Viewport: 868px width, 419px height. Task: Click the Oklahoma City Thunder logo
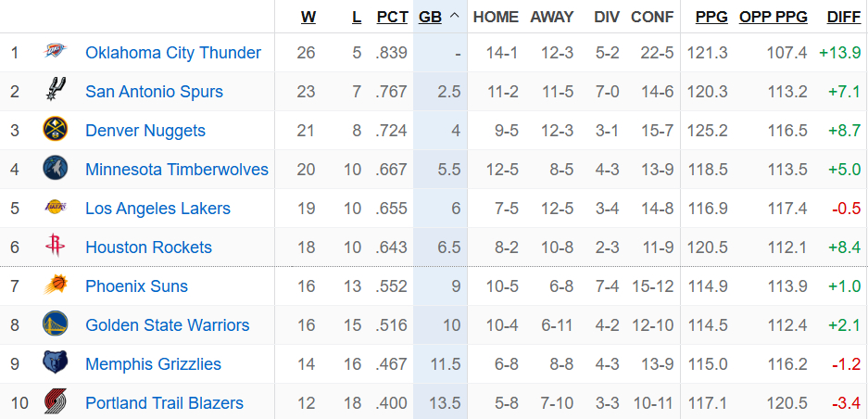(56, 52)
